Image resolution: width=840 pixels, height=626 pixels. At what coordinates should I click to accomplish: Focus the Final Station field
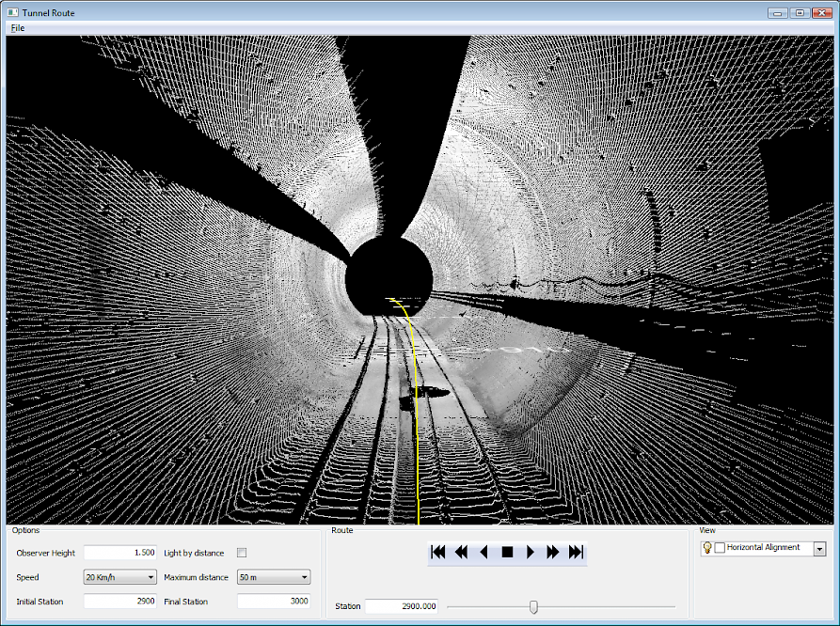tap(274, 602)
